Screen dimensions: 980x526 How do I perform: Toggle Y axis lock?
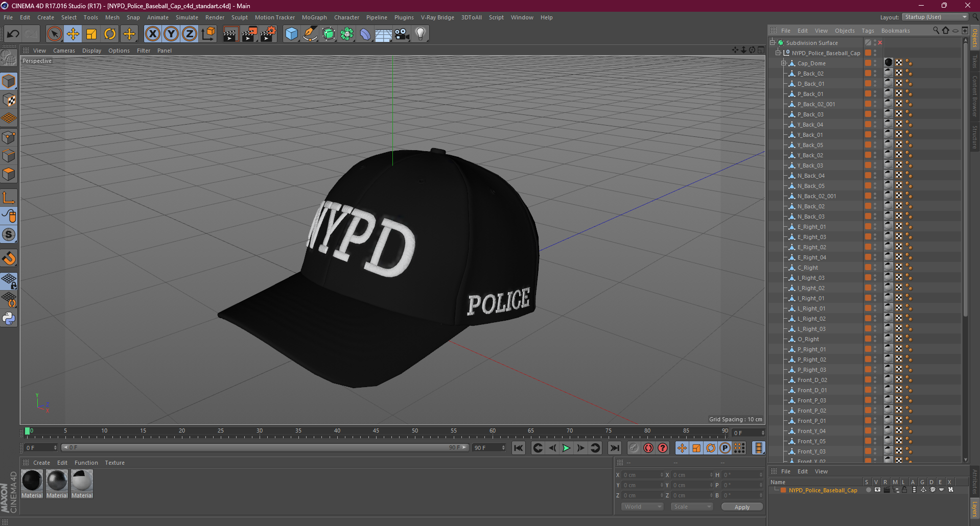point(171,34)
